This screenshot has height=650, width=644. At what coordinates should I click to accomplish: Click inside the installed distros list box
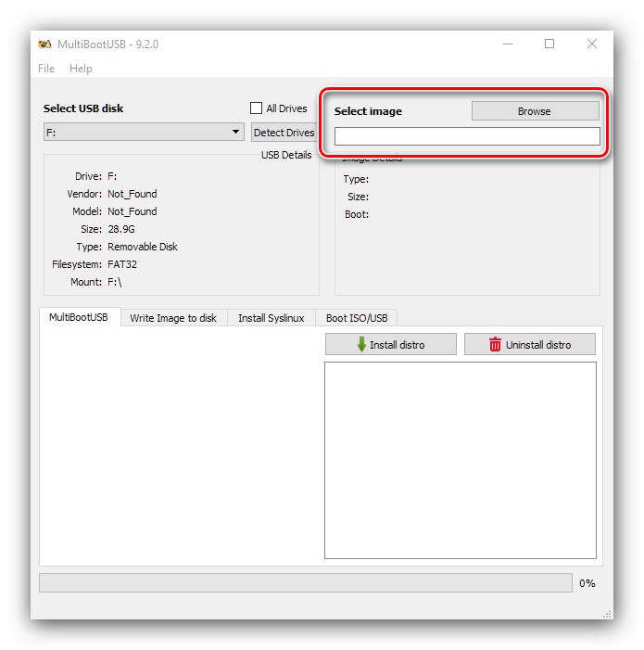(461, 460)
